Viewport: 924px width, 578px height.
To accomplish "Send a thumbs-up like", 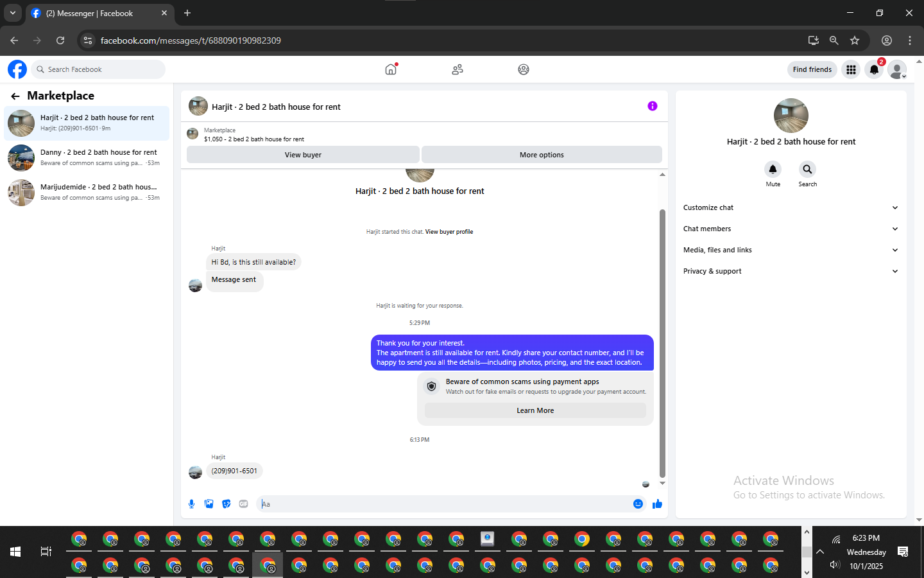I will (x=657, y=504).
